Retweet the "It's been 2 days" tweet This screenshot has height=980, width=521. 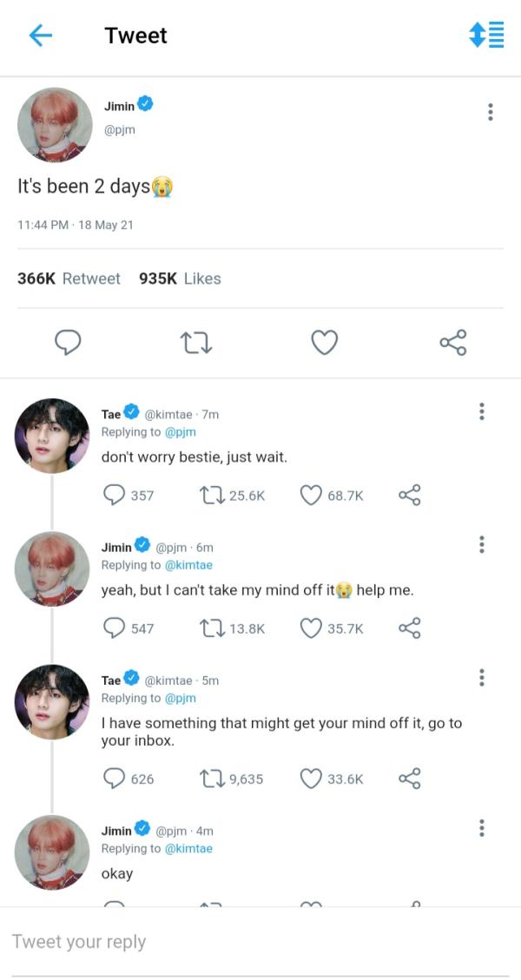click(x=197, y=343)
